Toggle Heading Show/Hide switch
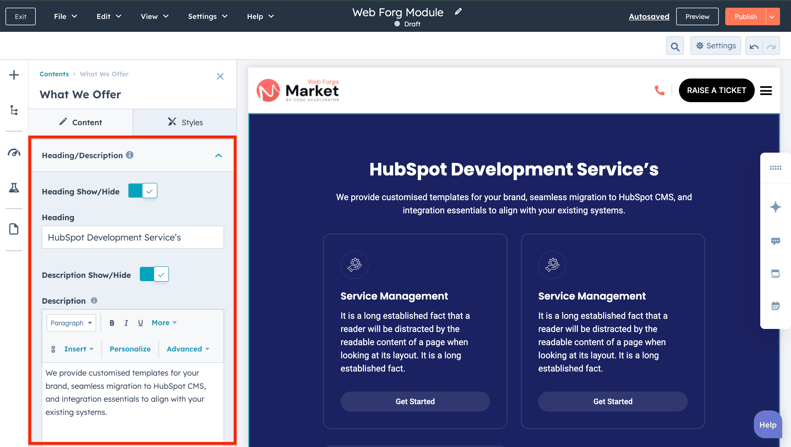The image size is (791, 447). coord(143,191)
